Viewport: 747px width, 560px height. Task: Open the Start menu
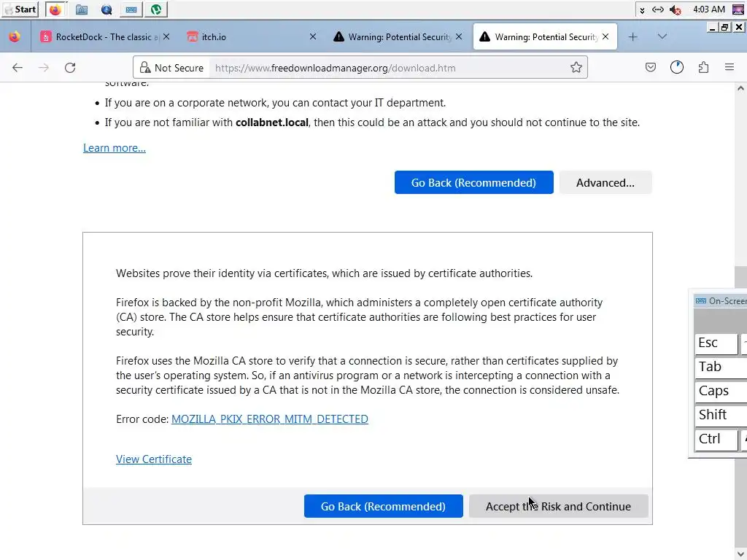[x=20, y=9]
